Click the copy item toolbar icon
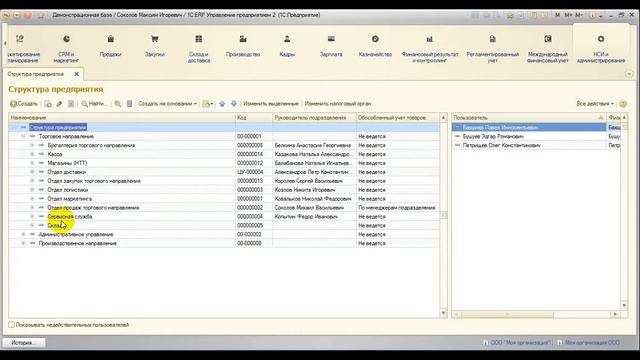 (48, 104)
